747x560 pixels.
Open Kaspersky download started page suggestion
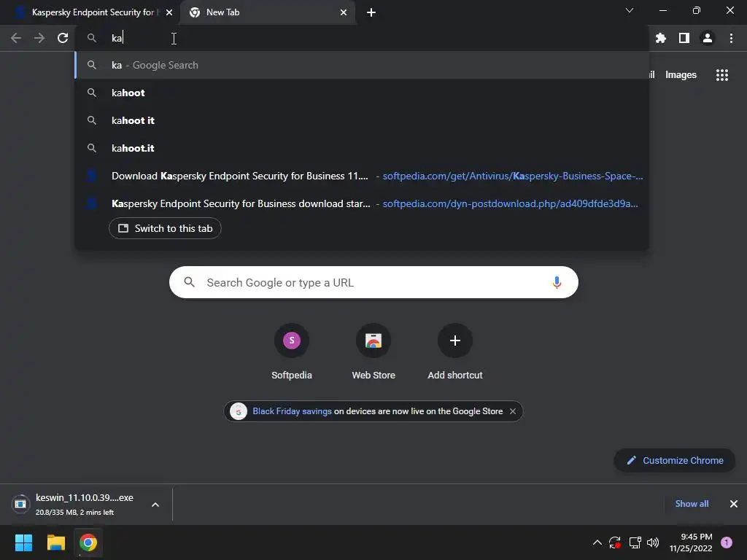(x=362, y=203)
